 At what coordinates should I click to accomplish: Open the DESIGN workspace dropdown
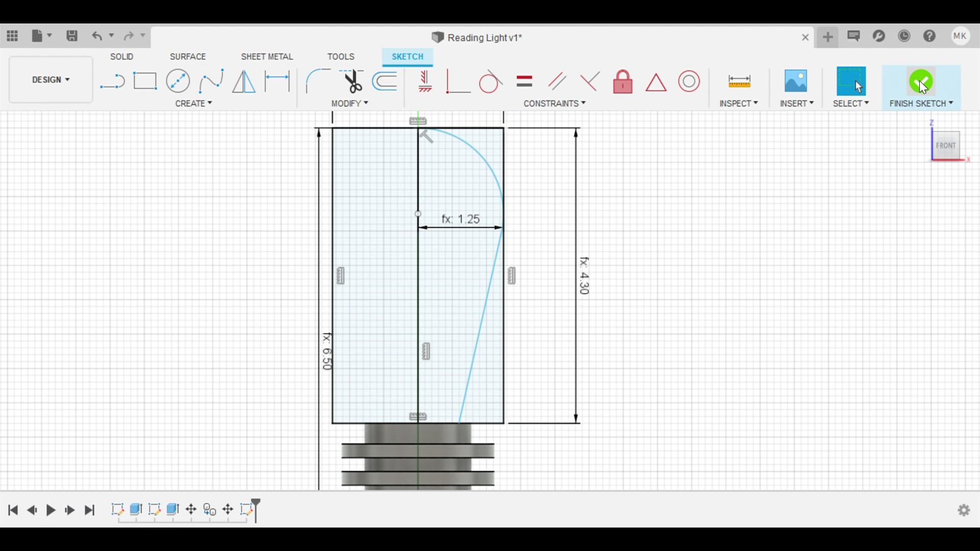coord(51,80)
